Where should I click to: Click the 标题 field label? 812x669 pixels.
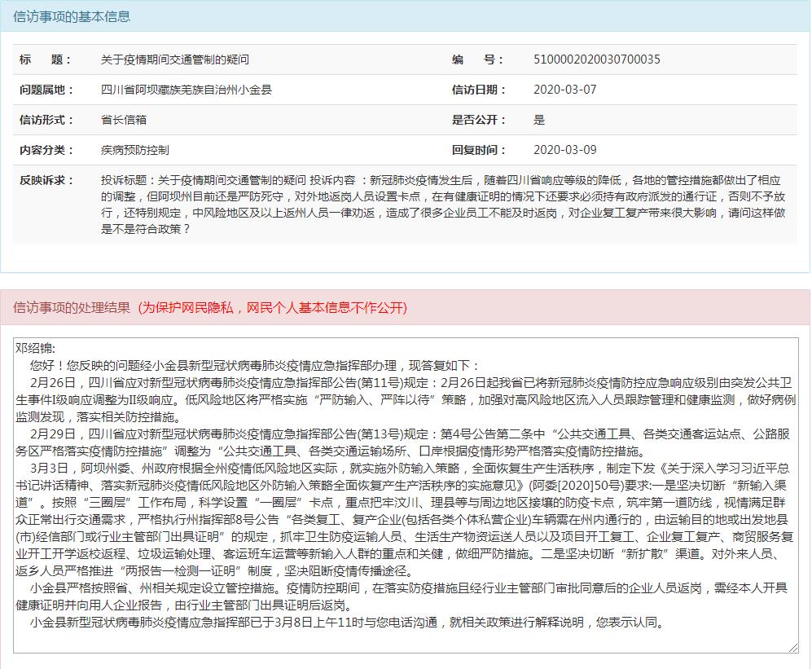tap(46, 59)
